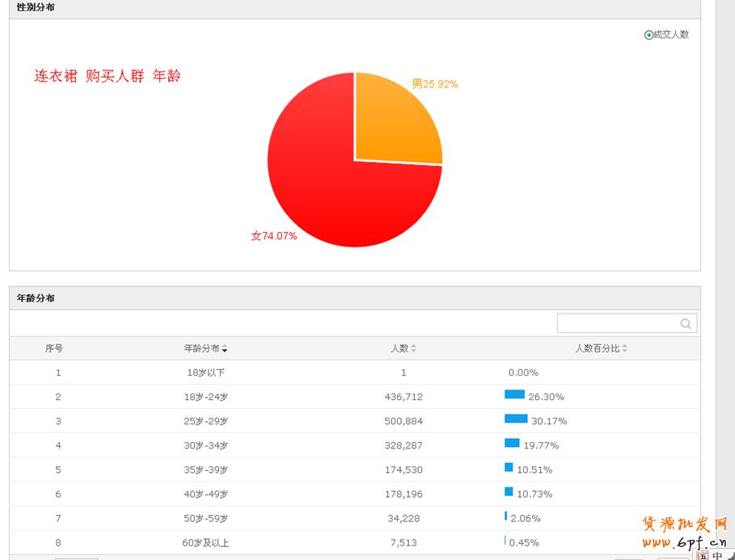Click the 序号 column header

click(x=54, y=348)
